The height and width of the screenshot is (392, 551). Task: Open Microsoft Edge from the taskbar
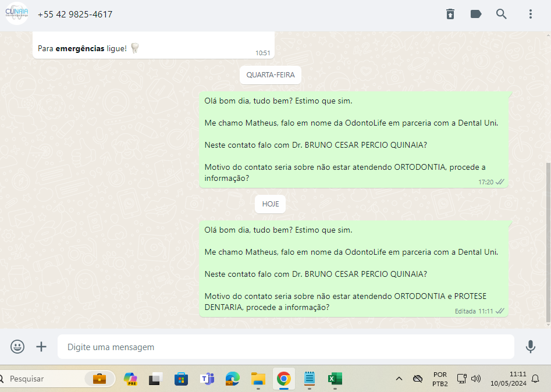[232, 379]
